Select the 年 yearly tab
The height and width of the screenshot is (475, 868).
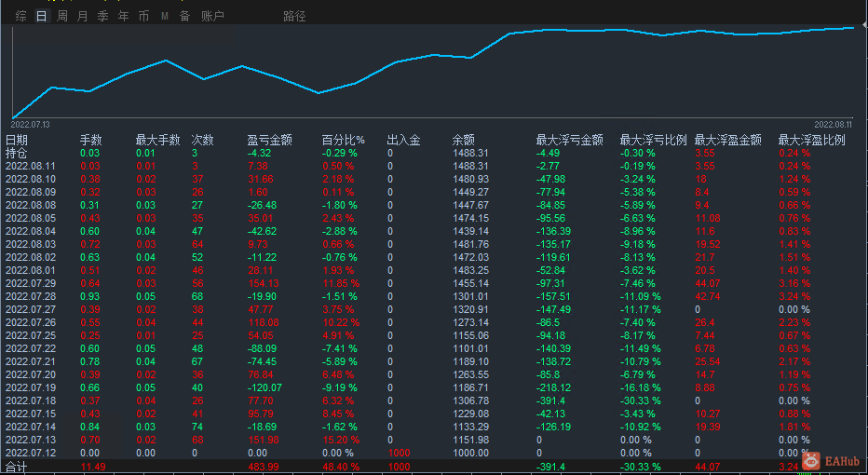point(124,16)
